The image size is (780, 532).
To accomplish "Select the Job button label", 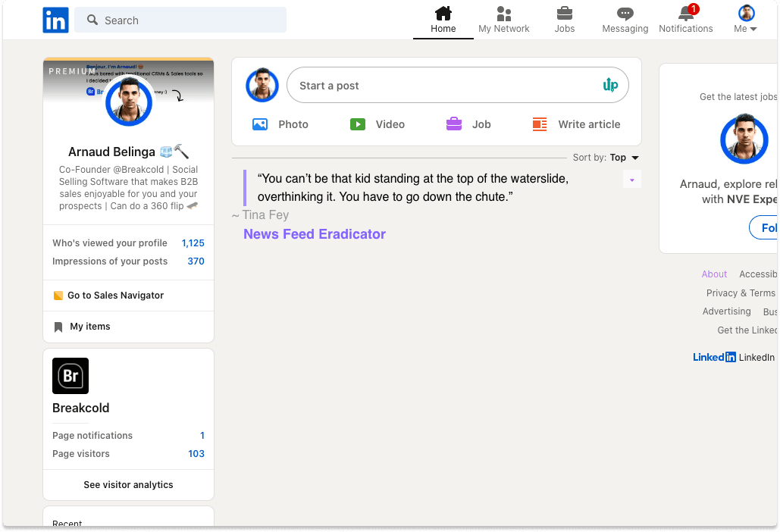I will [x=481, y=124].
